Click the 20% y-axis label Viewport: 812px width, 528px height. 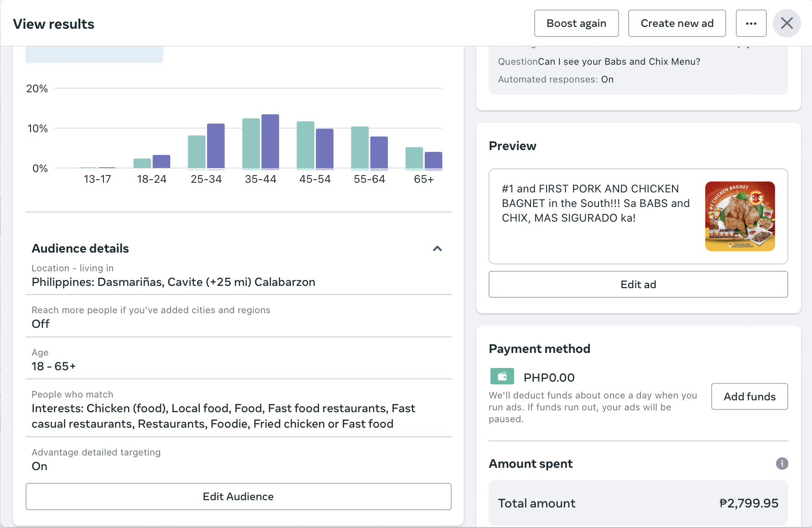(x=37, y=88)
